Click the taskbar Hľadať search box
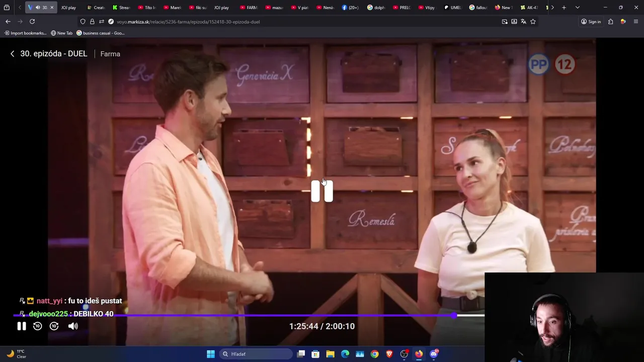 coord(256,354)
